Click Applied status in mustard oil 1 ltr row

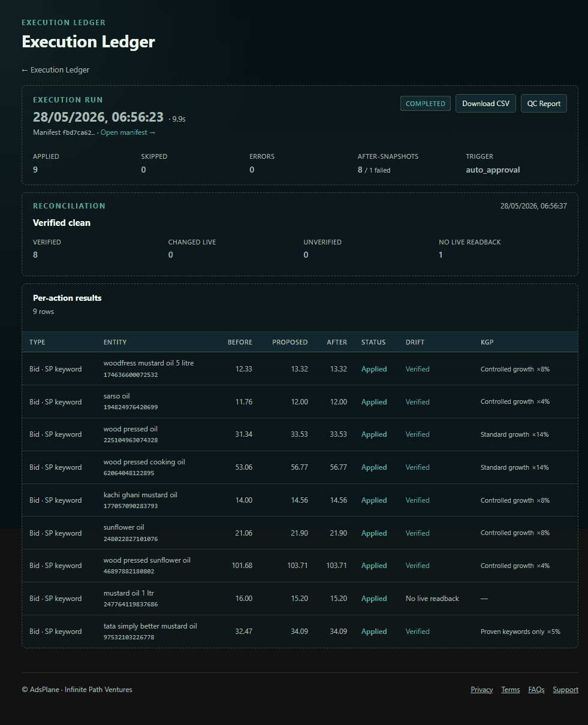click(374, 599)
